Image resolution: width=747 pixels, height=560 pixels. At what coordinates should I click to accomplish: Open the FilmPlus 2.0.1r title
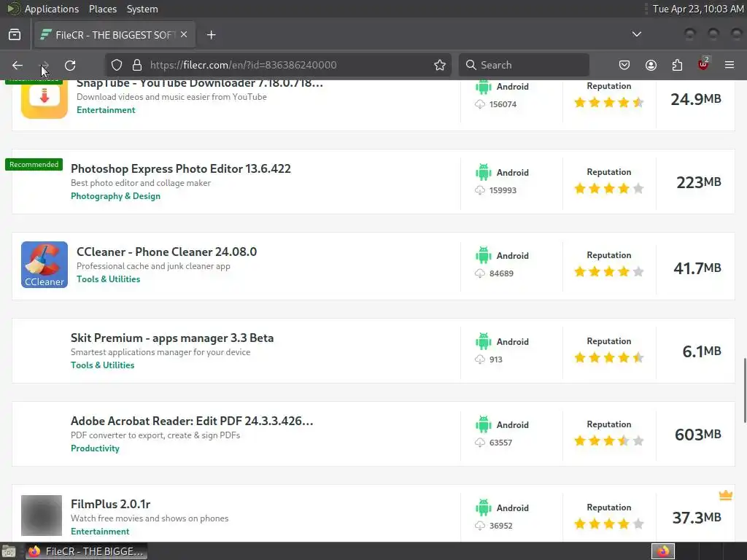111,505
